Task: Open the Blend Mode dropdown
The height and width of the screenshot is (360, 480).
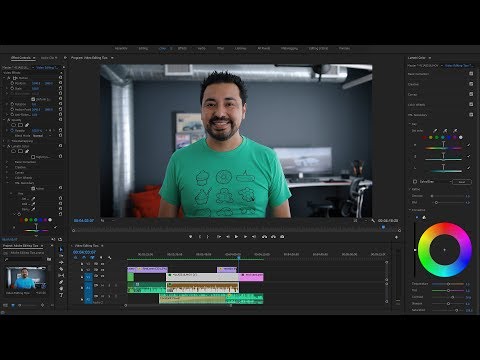Action: [42, 136]
